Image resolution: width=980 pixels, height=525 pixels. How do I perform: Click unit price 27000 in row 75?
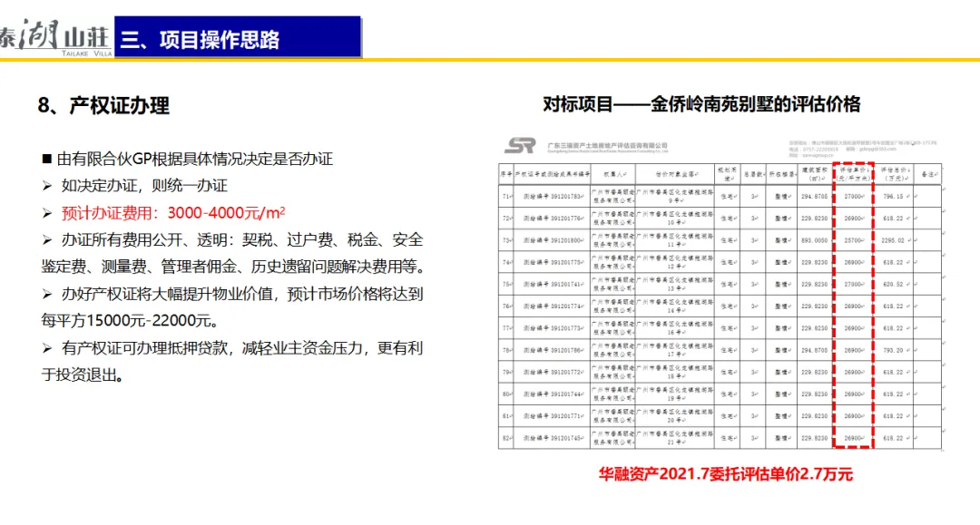pos(853,284)
